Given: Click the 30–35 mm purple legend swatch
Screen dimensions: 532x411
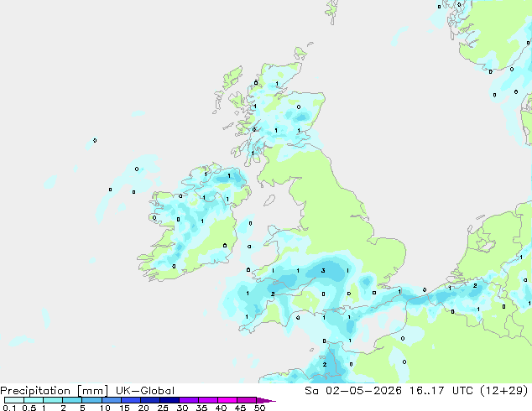Looking at the screenshot, I should click(x=189, y=400).
